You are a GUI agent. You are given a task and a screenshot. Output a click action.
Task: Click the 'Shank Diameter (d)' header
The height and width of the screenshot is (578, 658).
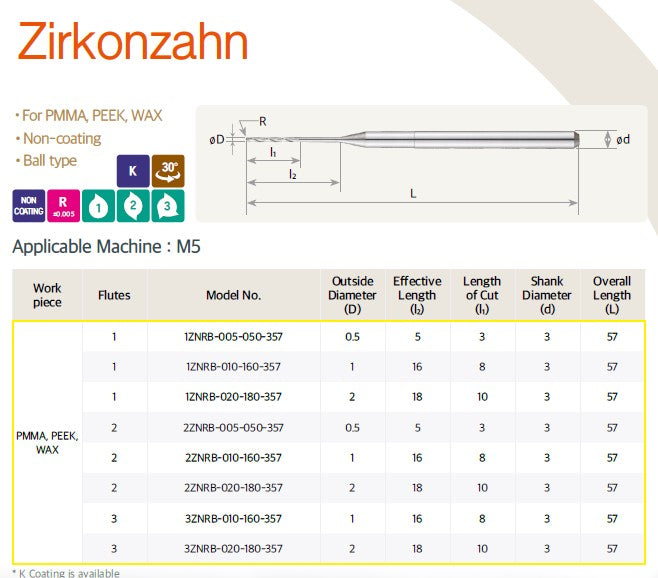[x=547, y=295]
